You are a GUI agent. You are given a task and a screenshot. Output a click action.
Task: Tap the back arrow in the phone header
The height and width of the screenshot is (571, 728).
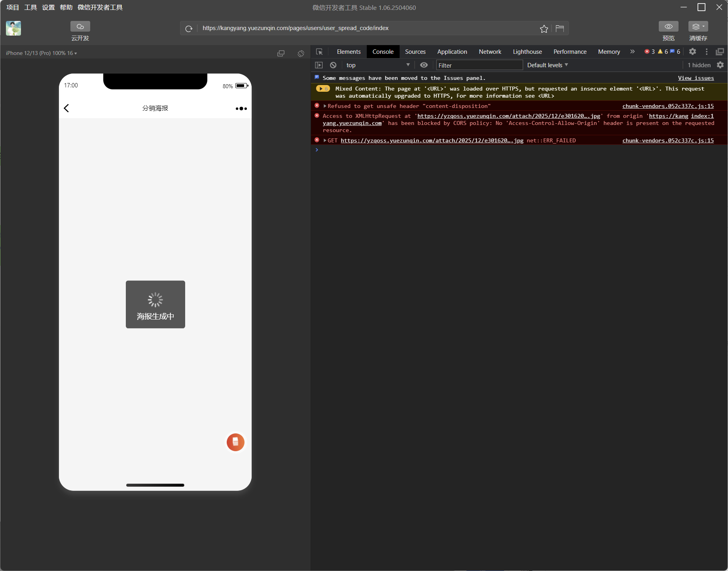tap(66, 108)
